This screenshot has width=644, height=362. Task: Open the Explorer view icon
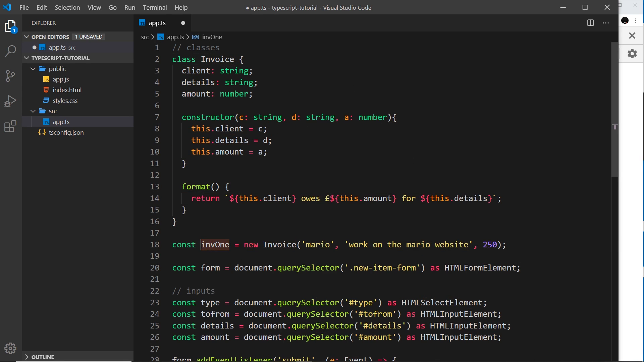click(11, 26)
